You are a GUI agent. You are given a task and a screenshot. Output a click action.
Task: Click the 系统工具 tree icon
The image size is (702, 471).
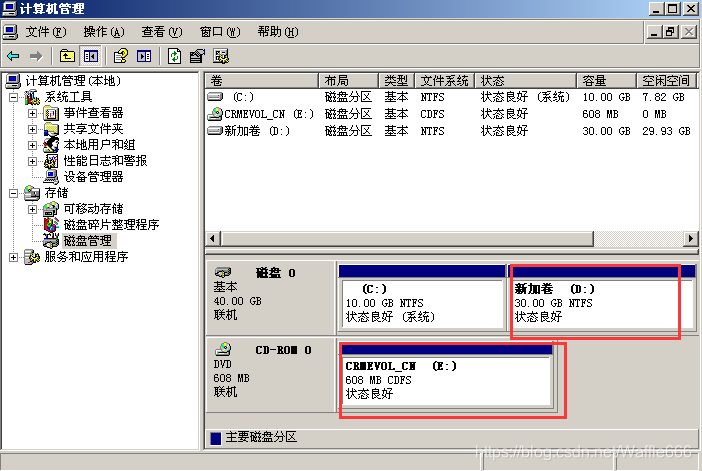(x=32, y=97)
